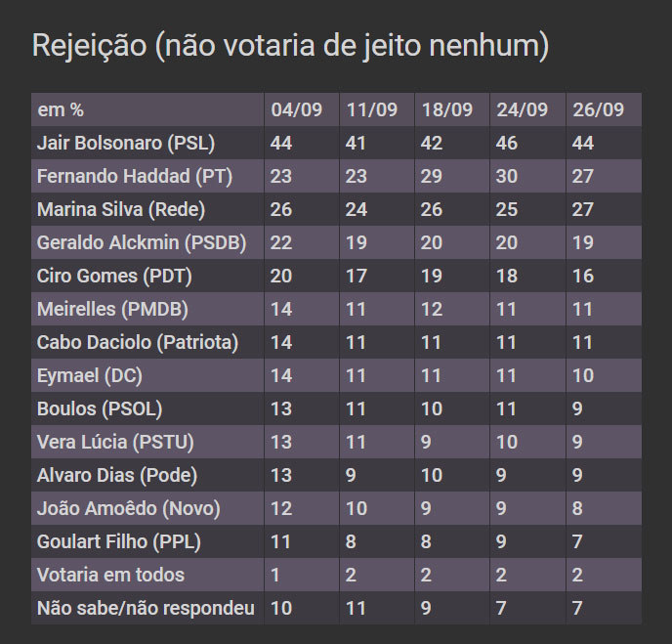Select the Ciro Gomes (PDT) row label
This screenshot has height=644, width=672.
(x=114, y=277)
